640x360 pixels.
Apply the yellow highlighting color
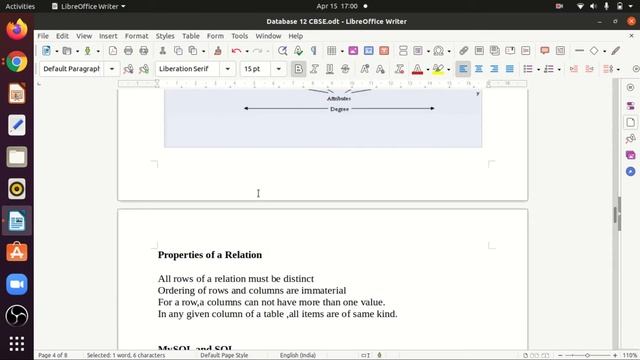coord(438,69)
